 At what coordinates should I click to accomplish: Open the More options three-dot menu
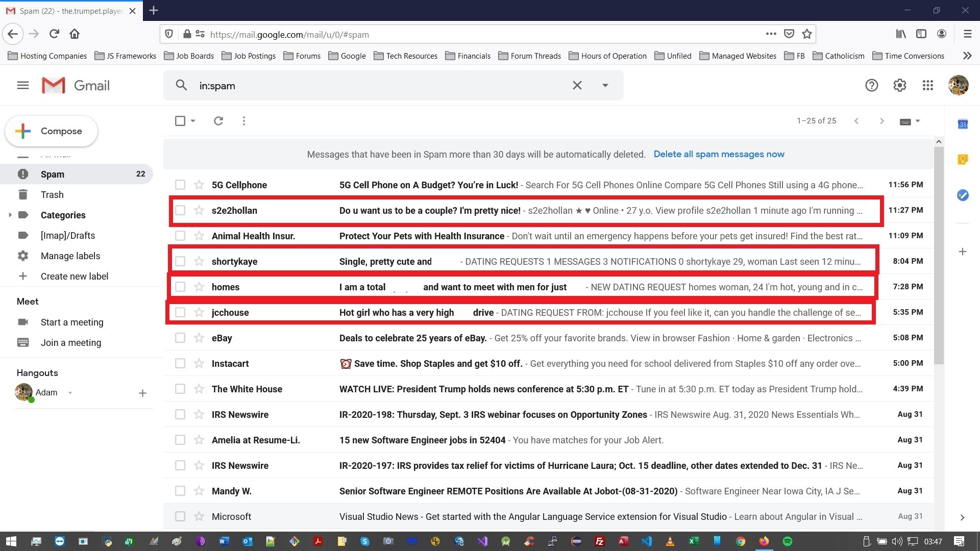tap(244, 121)
